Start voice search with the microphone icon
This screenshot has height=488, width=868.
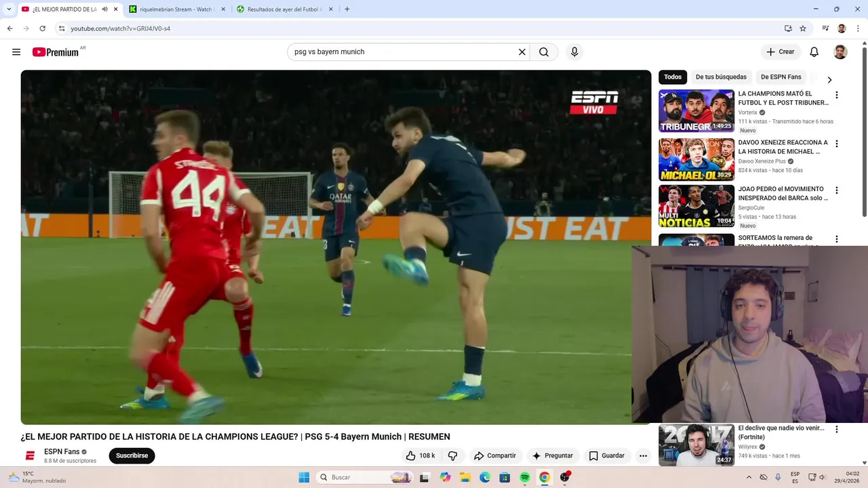574,52
